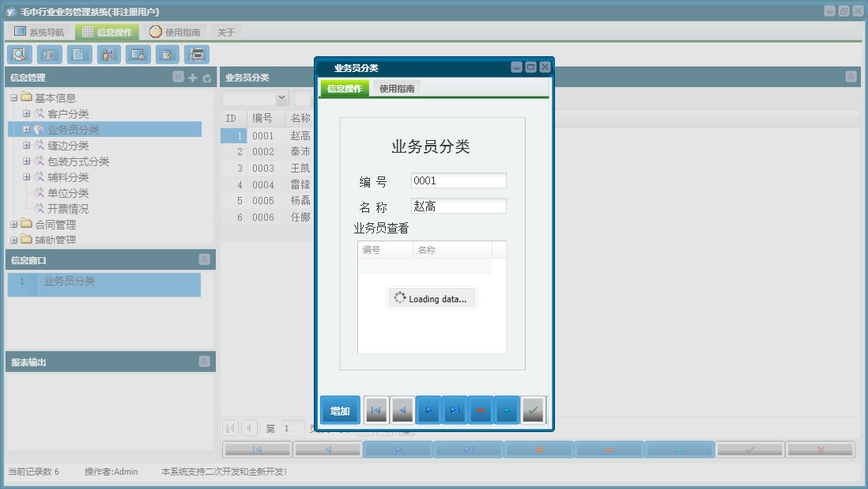Click previous-record button in main bottom bar
This screenshot has width=868, height=489.
[328, 449]
